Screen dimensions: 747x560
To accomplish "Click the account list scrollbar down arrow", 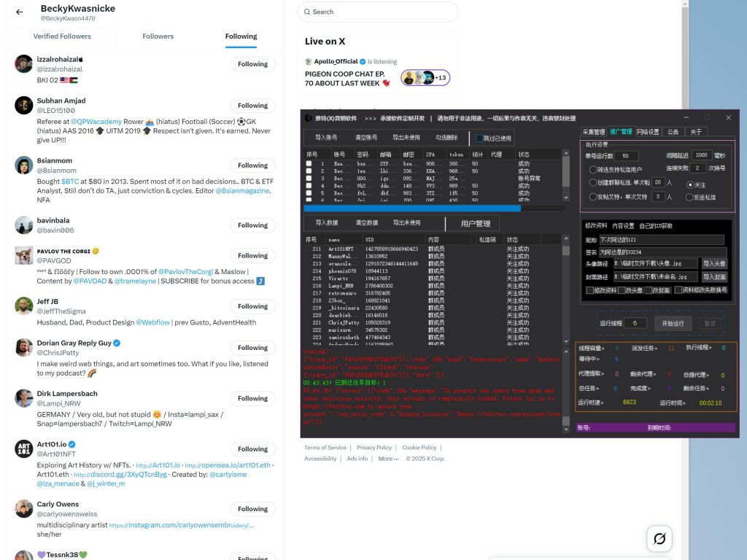I will [x=565, y=198].
